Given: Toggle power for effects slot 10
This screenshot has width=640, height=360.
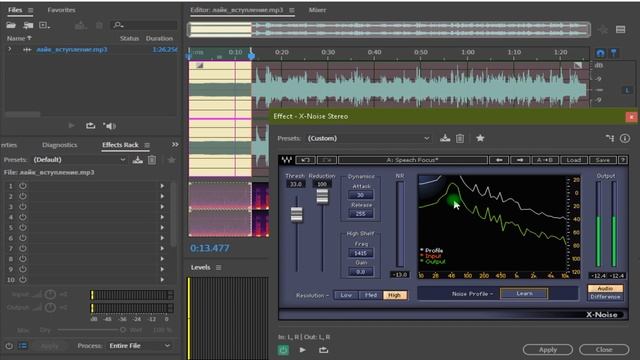Looking at the screenshot, I should pos(23,280).
